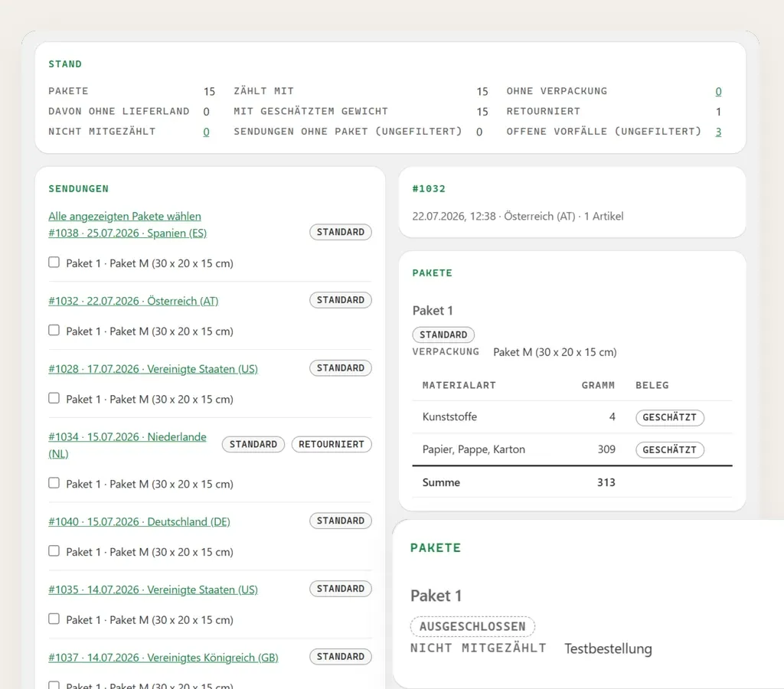Toggle the Paket 1 checkbox of #1040 Deutschland
784x689 pixels.
(x=54, y=551)
